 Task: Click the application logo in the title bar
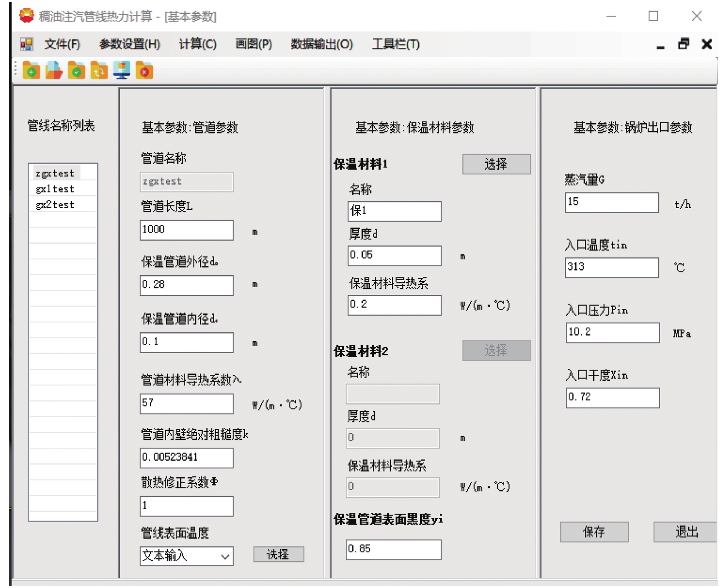click(x=26, y=16)
